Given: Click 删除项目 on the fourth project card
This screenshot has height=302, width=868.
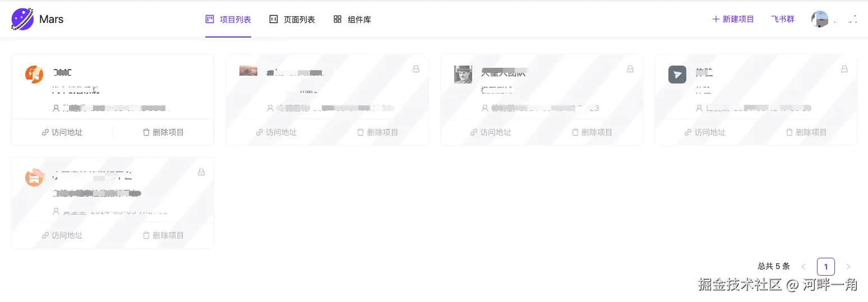Looking at the screenshot, I should (x=806, y=132).
